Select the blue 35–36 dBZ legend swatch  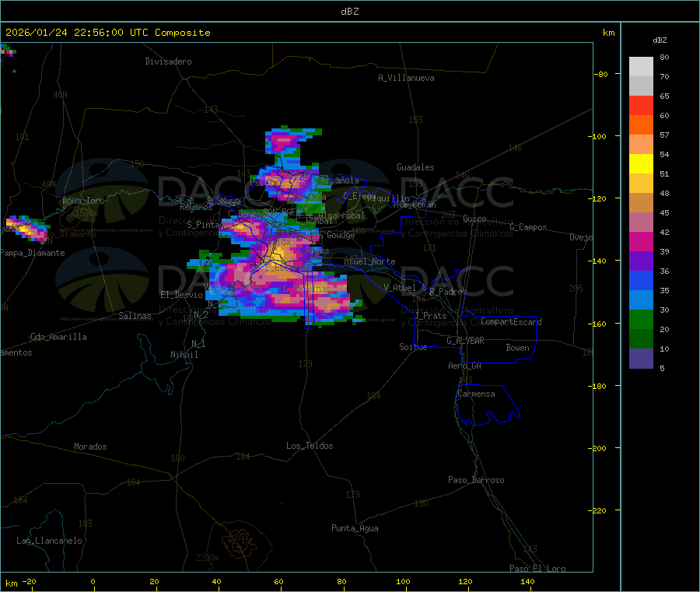tap(641, 281)
